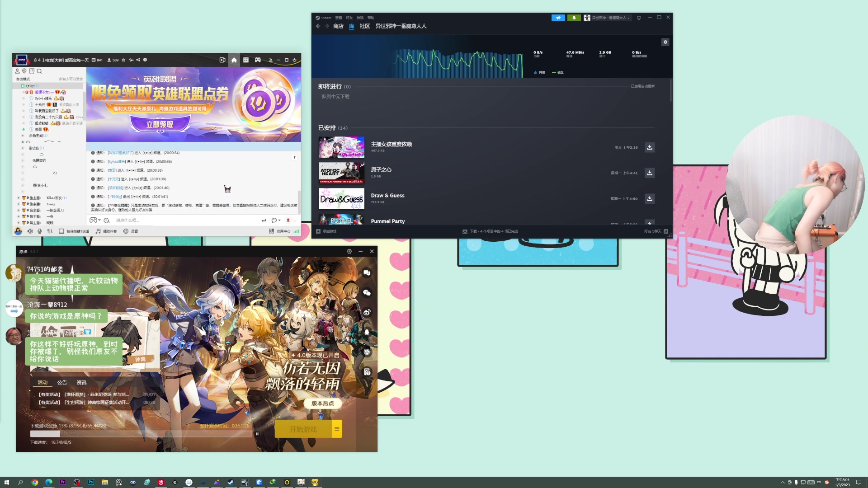Toggle YY push-to-talk checkbox
The image size is (868, 488).
click(61, 231)
